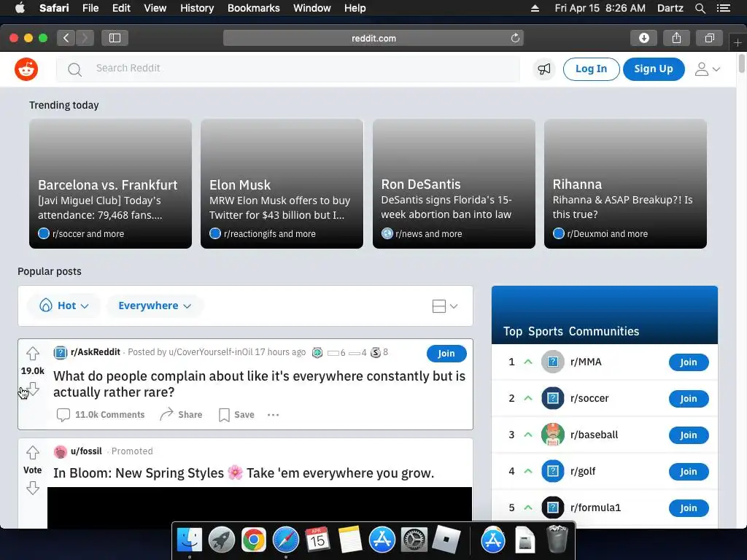The image size is (747, 560).
Task: Share the AskReddit post
Action: click(181, 415)
